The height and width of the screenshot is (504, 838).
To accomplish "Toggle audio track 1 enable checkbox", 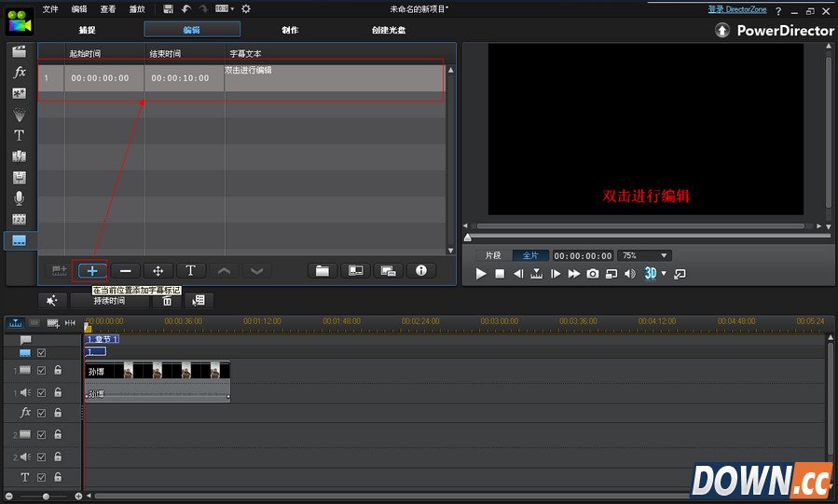I will point(42,393).
